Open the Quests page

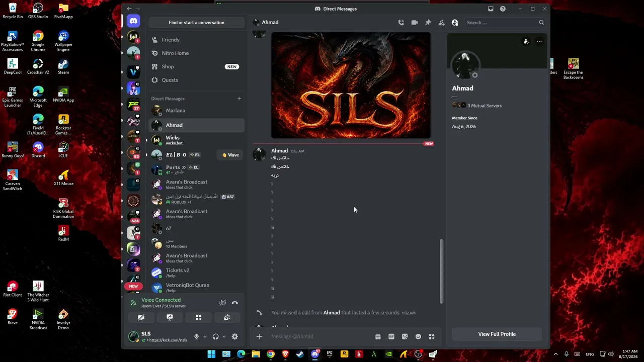(196, 80)
